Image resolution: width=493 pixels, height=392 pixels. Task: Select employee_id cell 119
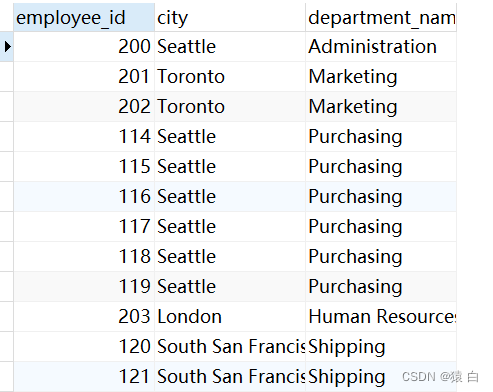click(x=84, y=287)
